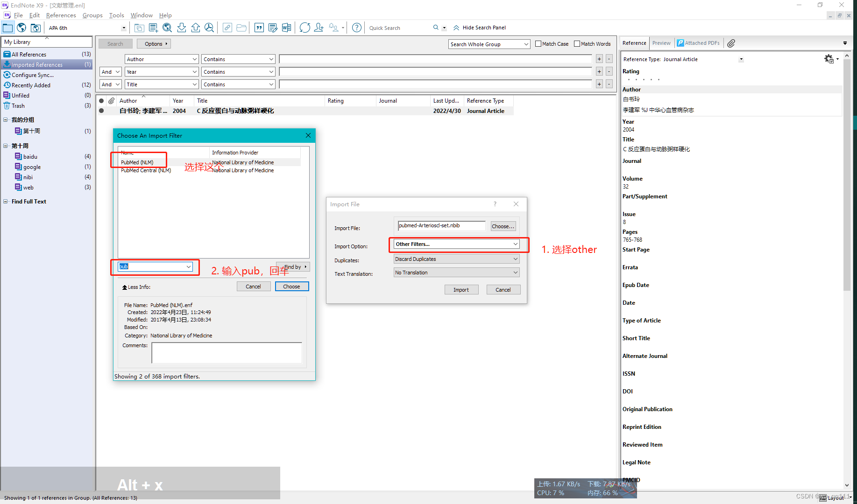
Task: Open the File menu
Action: coord(18,15)
